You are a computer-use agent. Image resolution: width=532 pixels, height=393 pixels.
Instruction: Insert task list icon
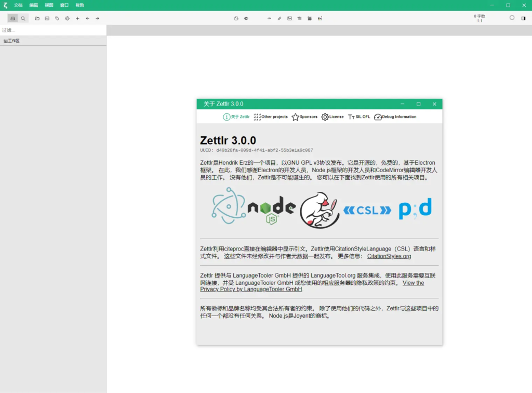(x=300, y=18)
